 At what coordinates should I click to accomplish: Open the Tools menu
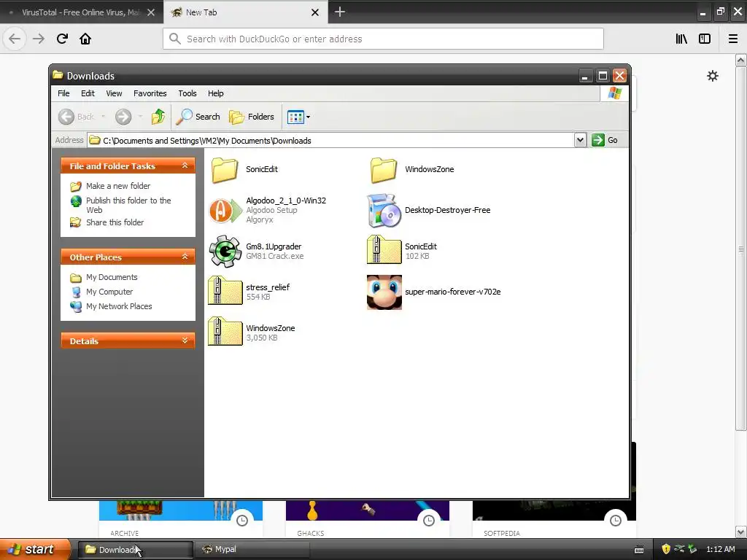[x=187, y=93]
